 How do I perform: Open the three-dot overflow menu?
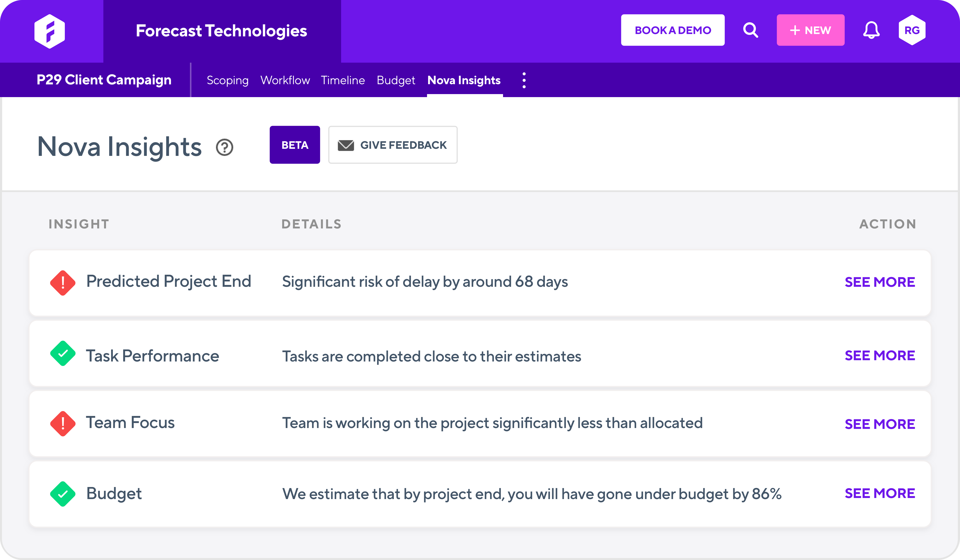click(524, 80)
